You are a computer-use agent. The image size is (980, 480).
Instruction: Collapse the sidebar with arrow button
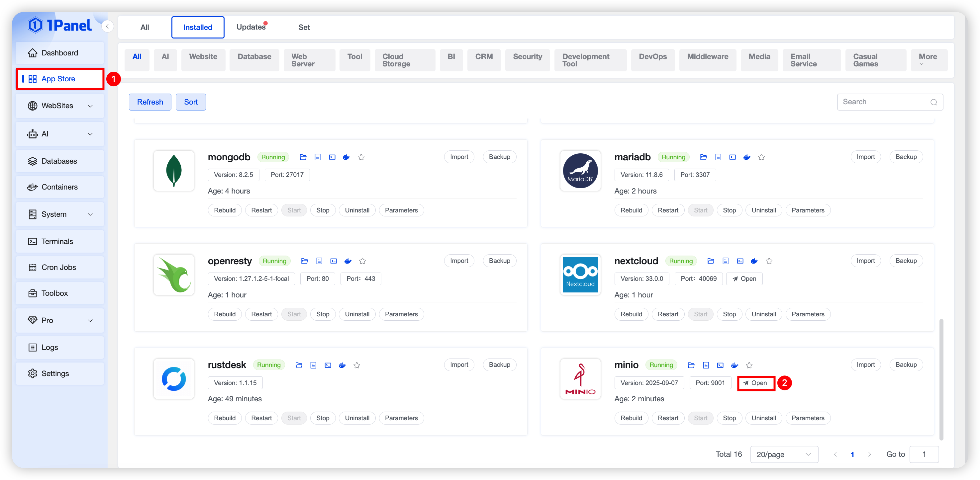[x=108, y=26]
